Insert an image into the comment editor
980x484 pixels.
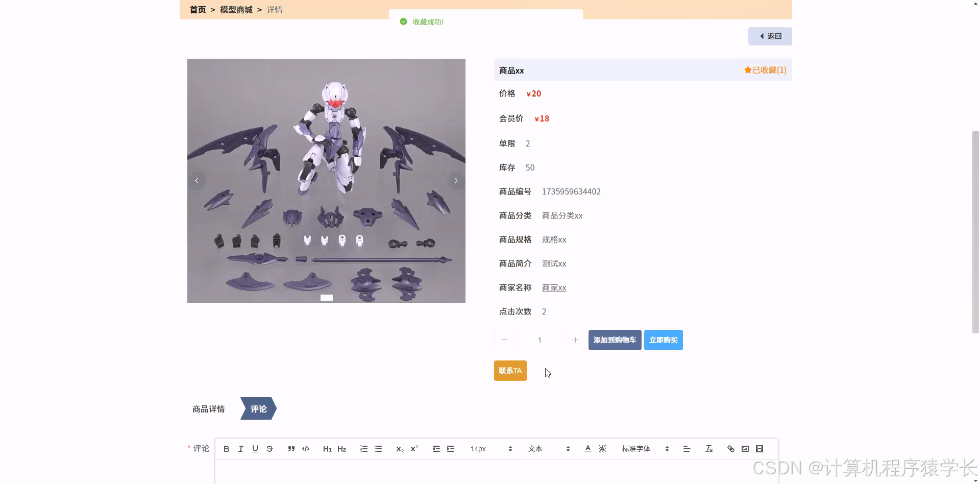[745, 449]
